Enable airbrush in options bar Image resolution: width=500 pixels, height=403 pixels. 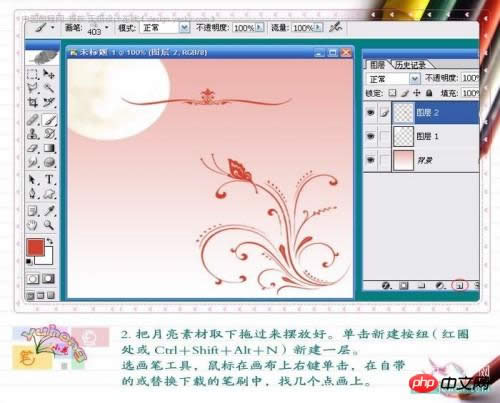click(x=335, y=27)
